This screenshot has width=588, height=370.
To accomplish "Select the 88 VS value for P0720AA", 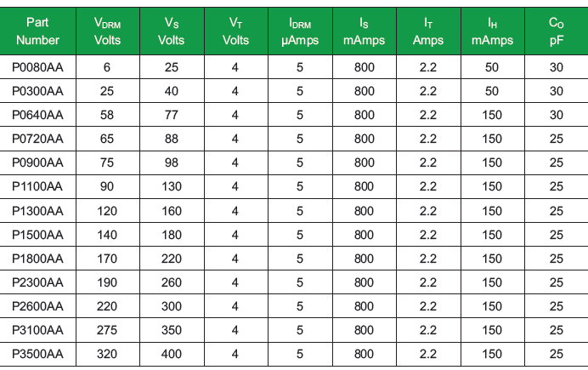I will pyautogui.click(x=171, y=139).
